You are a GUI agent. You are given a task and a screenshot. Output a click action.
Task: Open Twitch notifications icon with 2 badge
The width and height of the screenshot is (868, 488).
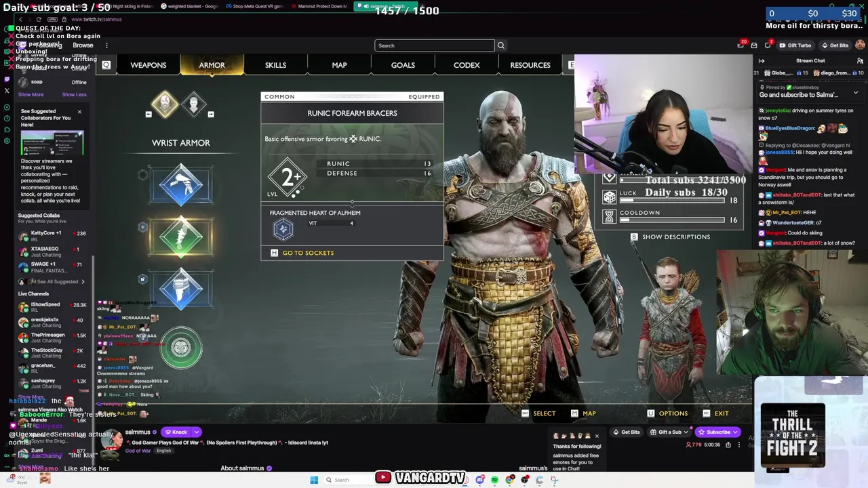[x=768, y=45]
